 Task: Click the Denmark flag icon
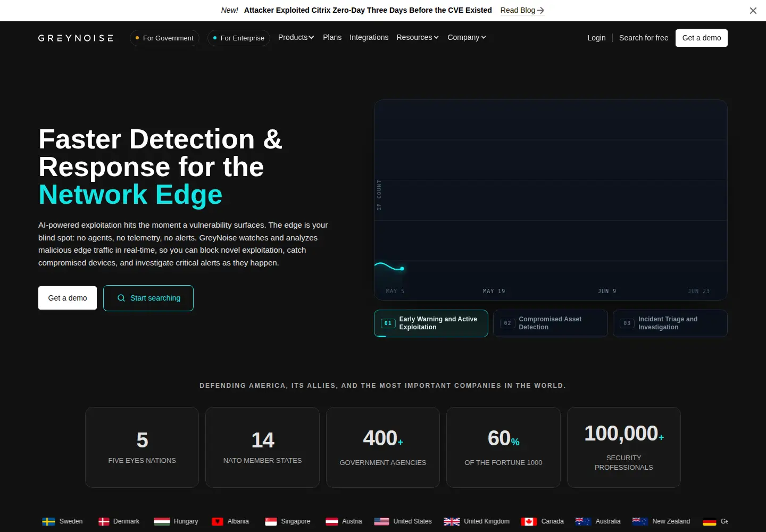(104, 521)
